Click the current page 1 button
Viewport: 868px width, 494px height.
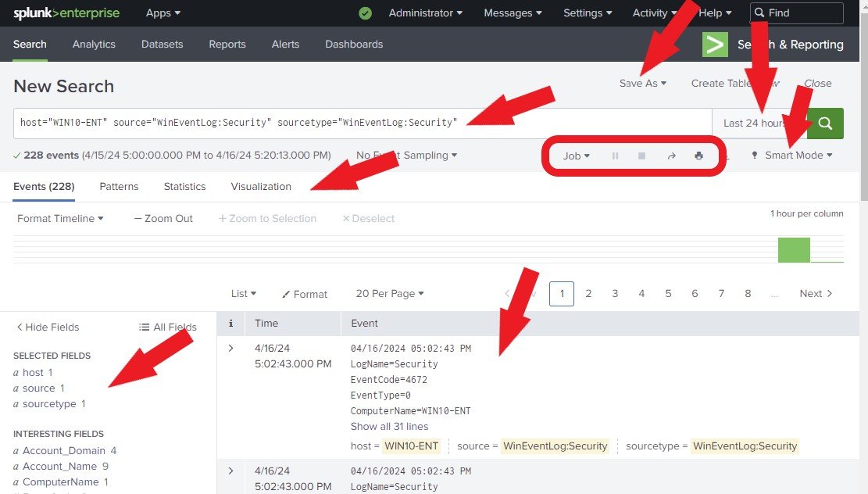click(x=561, y=294)
